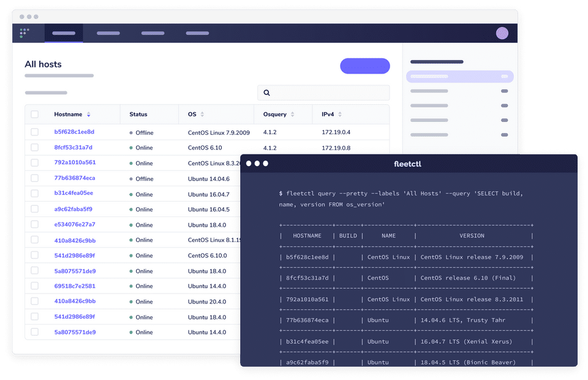Screen dimensions: 588x380
Task: Click the All hosts page heading
Action: [43, 64]
